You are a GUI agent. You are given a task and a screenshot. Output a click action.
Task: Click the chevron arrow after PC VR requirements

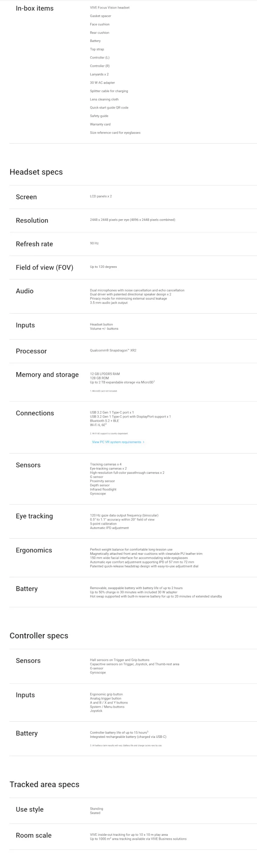[x=144, y=442]
